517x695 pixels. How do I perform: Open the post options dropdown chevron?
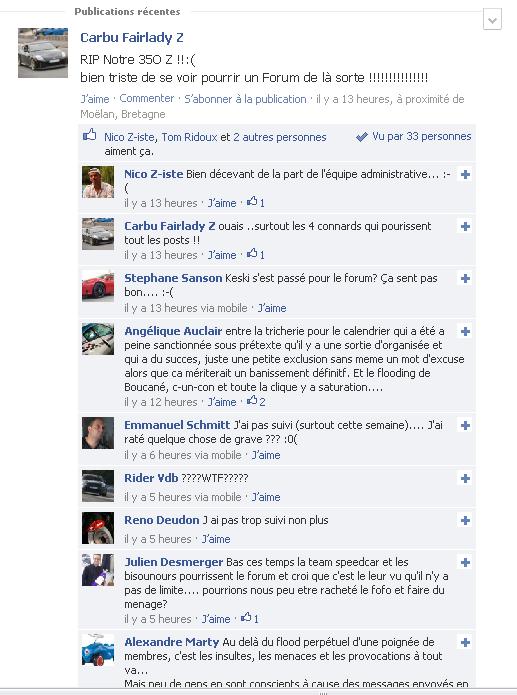[492, 20]
